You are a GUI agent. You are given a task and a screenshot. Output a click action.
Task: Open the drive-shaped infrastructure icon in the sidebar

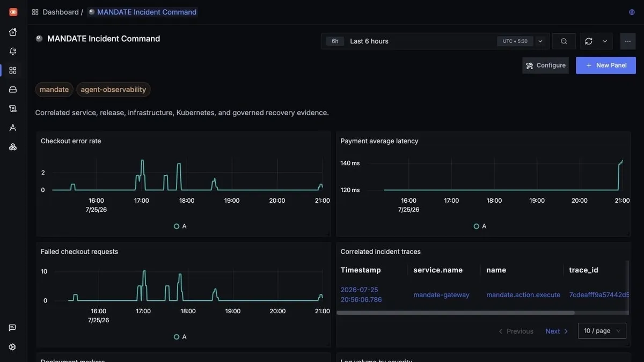(13, 90)
